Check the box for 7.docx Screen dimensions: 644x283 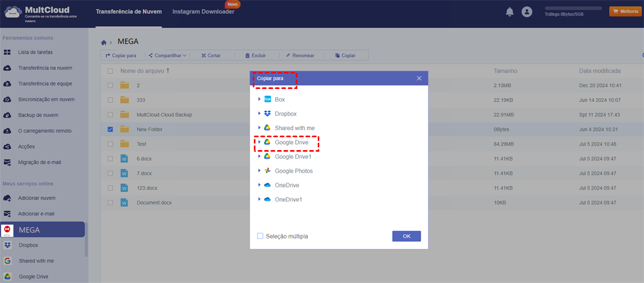(110, 173)
